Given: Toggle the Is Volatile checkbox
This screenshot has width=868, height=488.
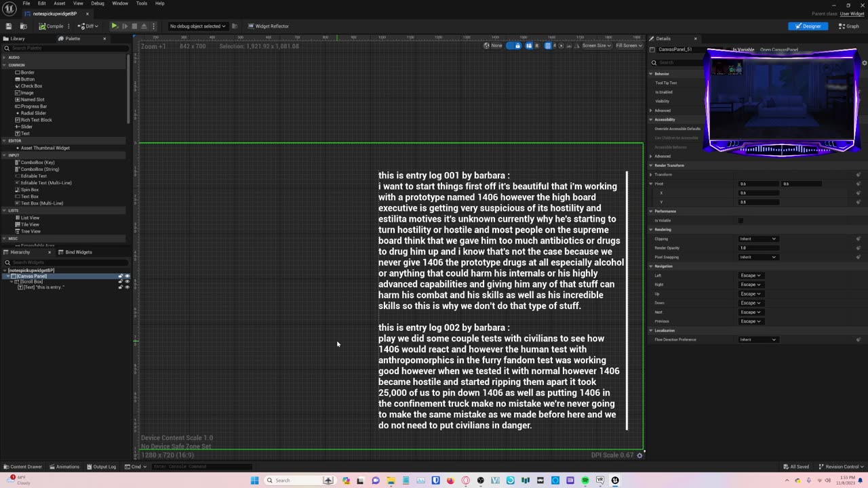Looking at the screenshot, I should click(x=741, y=220).
